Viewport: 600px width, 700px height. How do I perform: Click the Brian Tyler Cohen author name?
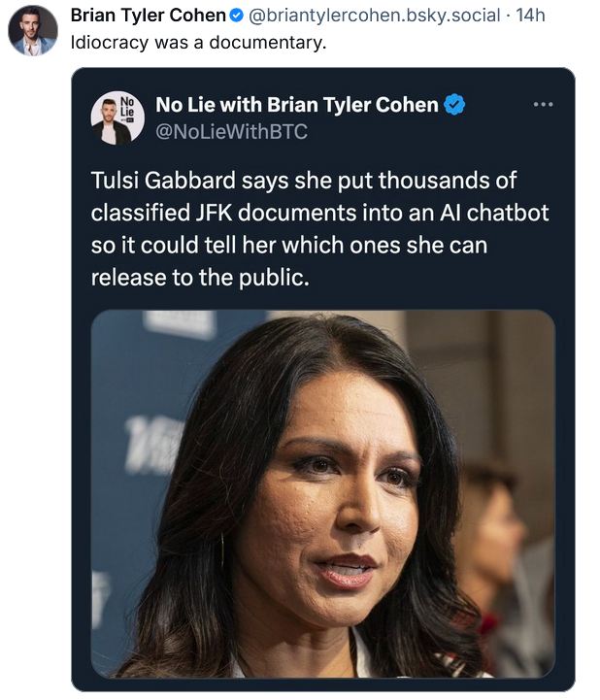148,16
